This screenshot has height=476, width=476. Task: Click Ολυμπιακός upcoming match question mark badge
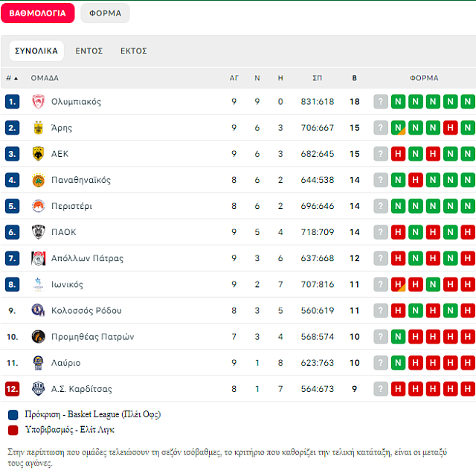[x=381, y=102]
